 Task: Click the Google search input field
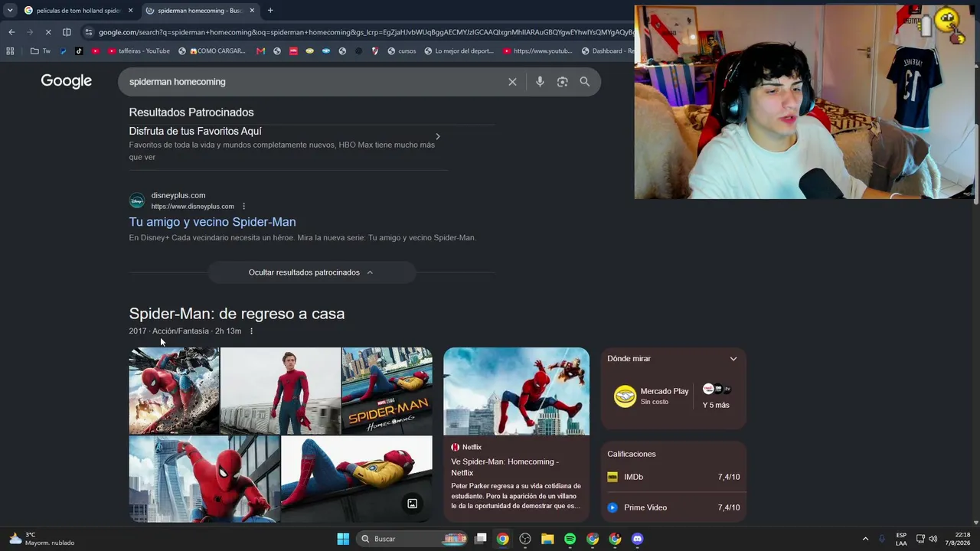tap(314, 82)
